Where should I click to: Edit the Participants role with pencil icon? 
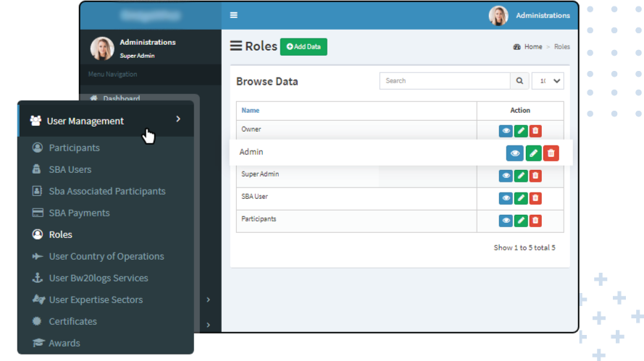pyautogui.click(x=521, y=221)
